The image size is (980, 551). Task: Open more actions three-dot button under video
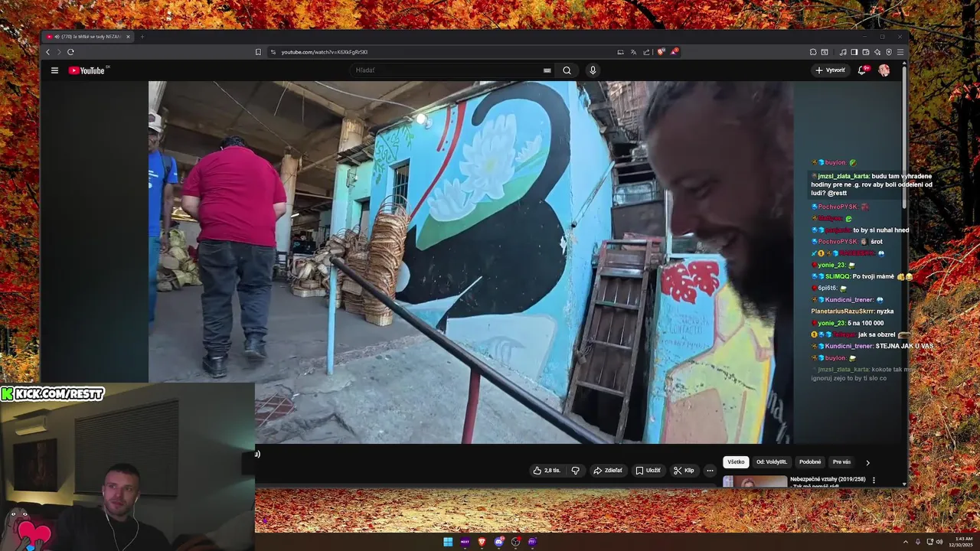710,471
